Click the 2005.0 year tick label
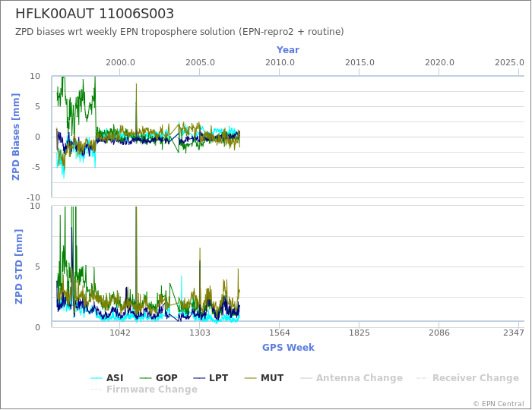 pos(200,63)
